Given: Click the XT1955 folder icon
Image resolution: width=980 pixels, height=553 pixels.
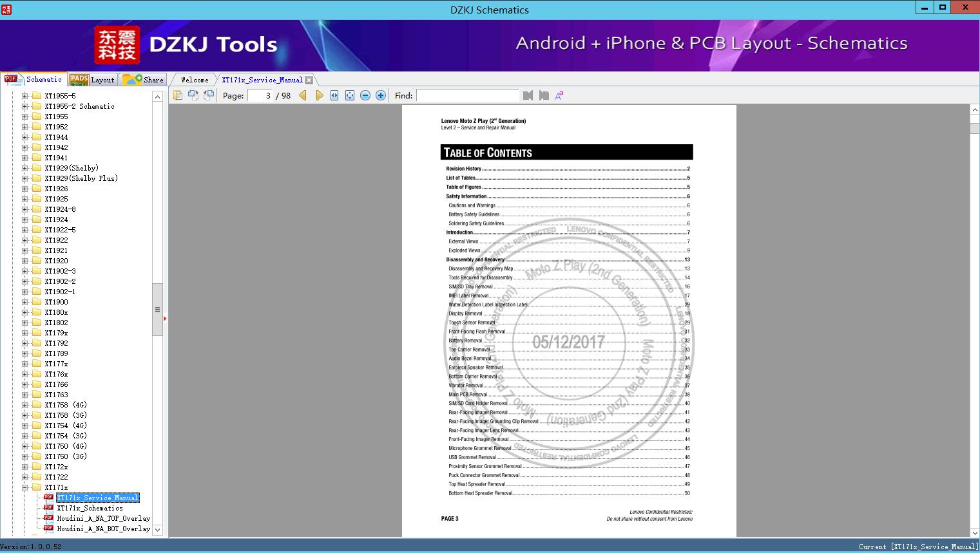Looking at the screenshot, I should 37,117.
